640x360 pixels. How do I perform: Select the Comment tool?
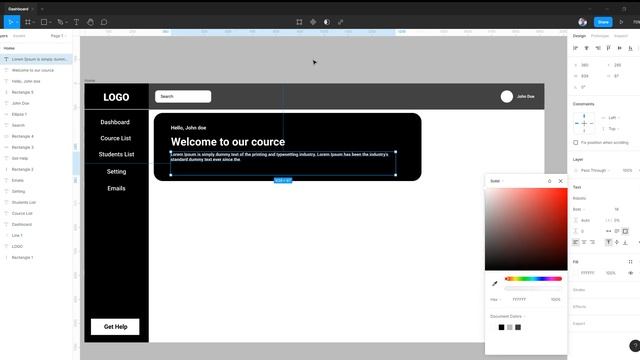[104, 22]
